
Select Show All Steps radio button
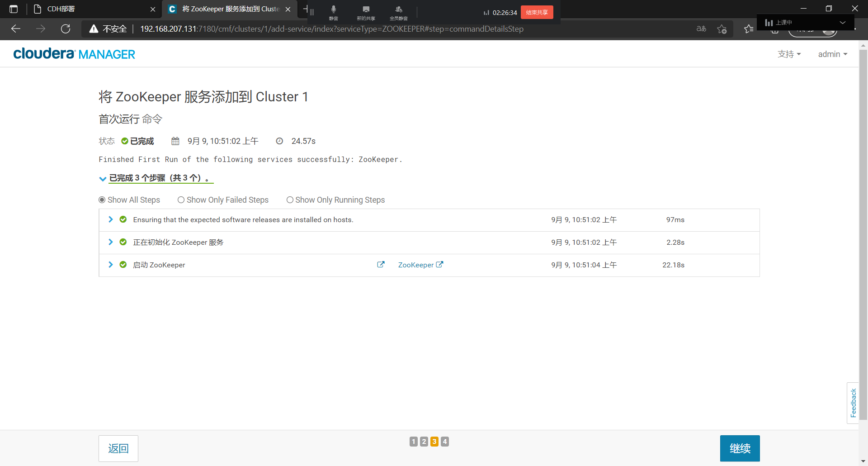(x=102, y=200)
